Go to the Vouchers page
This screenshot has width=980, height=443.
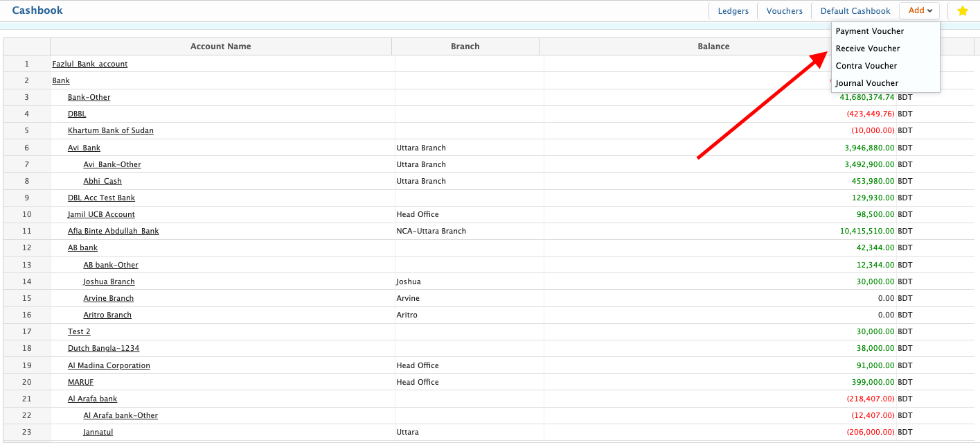point(784,11)
